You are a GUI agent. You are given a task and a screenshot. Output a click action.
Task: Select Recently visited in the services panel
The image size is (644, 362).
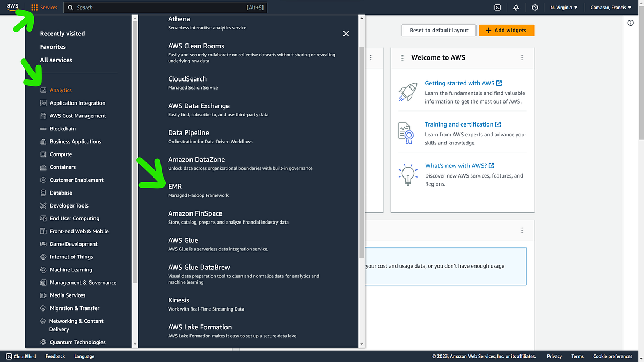pyautogui.click(x=63, y=33)
